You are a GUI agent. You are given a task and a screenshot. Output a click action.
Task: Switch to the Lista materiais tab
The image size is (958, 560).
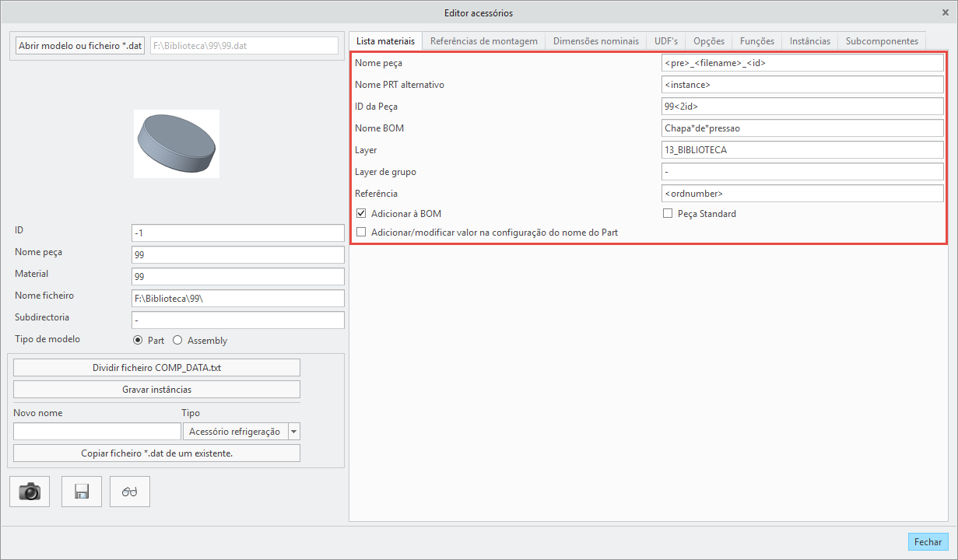point(385,41)
